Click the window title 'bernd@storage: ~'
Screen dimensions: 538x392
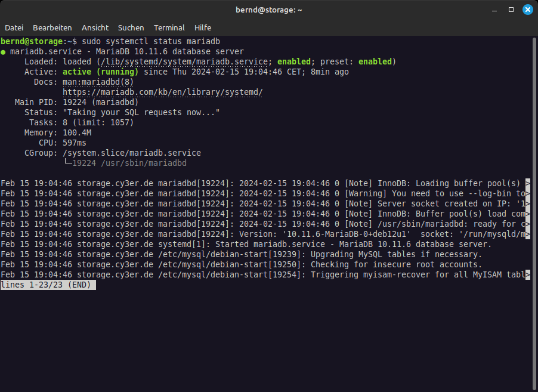(x=268, y=10)
